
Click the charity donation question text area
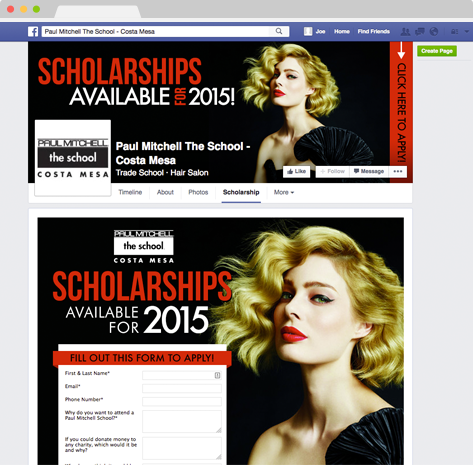click(182, 448)
